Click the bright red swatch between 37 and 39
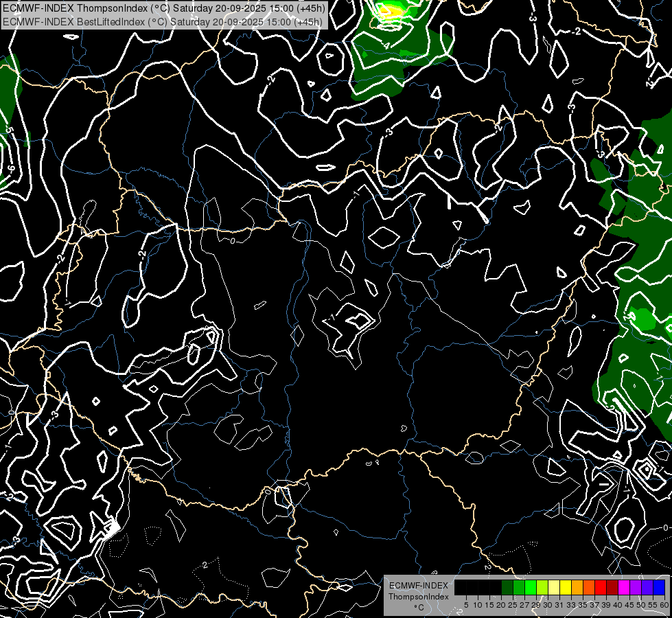 (x=601, y=587)
